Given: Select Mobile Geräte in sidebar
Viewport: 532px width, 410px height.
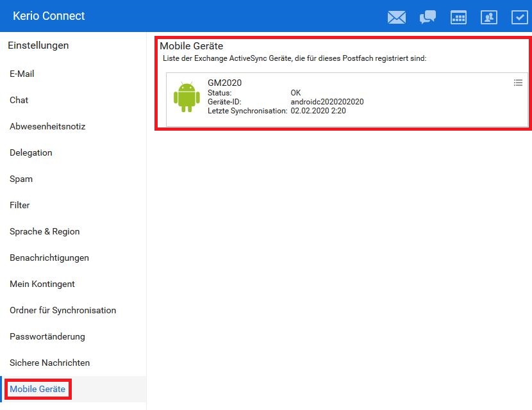Looking at the screenshot, I should (37, 389).
